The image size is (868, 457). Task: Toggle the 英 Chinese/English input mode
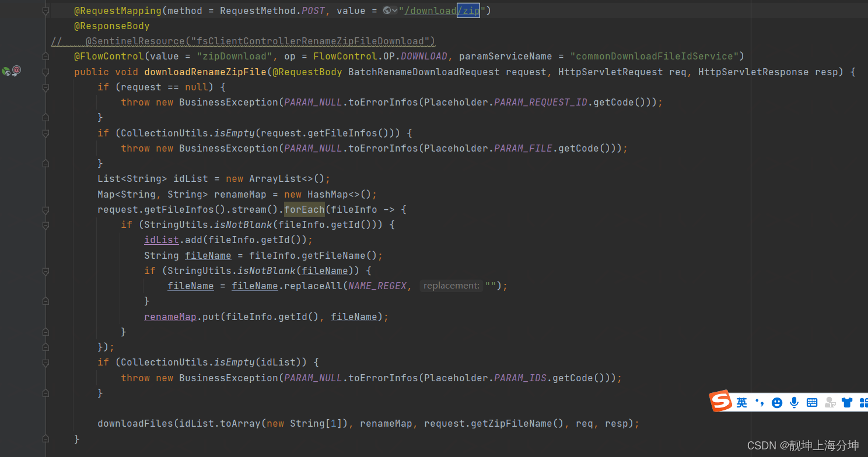(741, 402)
